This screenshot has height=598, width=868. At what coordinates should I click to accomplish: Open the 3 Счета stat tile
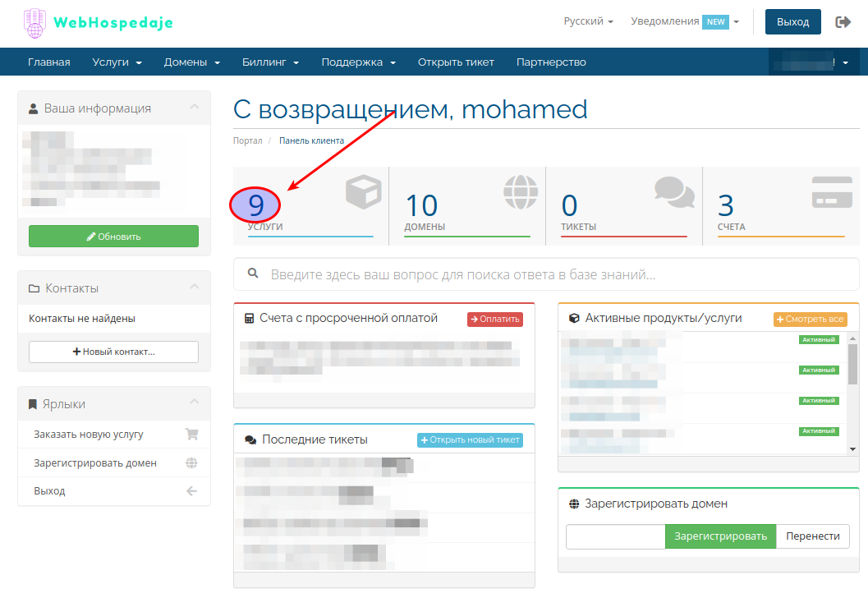click(x=781, y=206)
